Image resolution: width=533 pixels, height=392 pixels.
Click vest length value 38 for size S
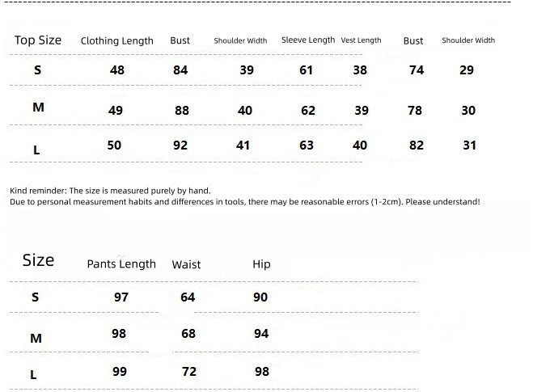pyautogui.click(x=360, y=70)
